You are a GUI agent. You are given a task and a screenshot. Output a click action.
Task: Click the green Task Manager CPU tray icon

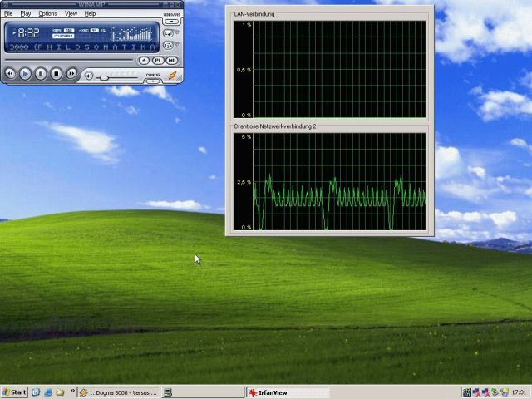click(x=467, y=392)
